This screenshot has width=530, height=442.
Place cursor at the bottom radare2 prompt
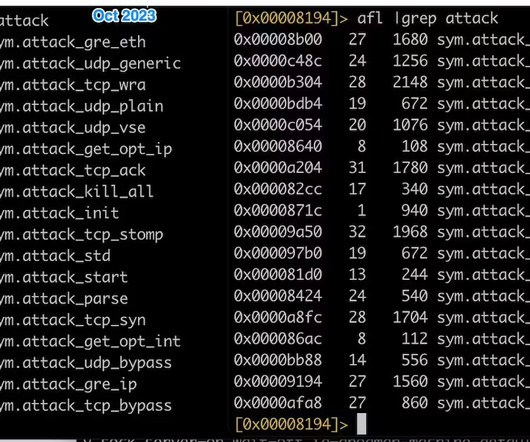[x=361, y=424]
